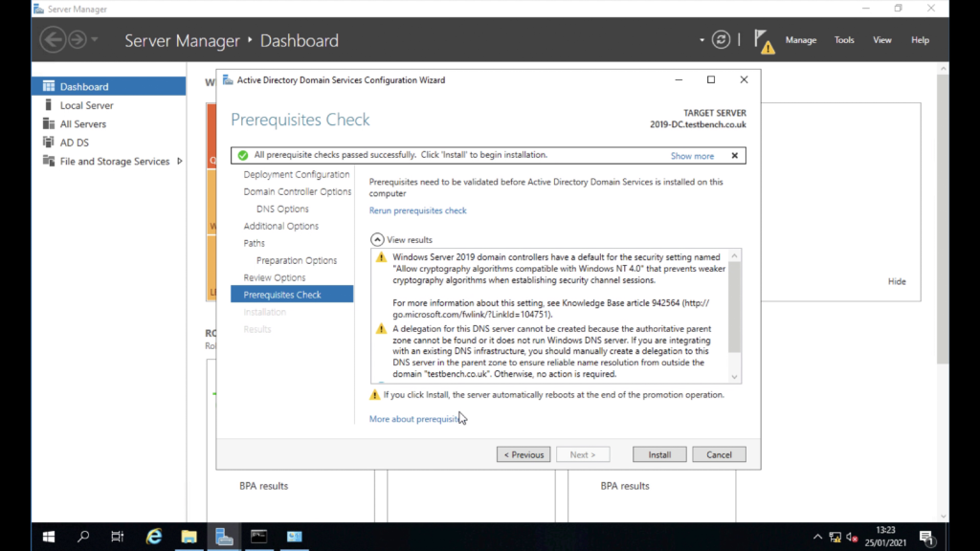Select the Prerequisites Check step
The image size is (980, 551).
click(x=292, y=295)
